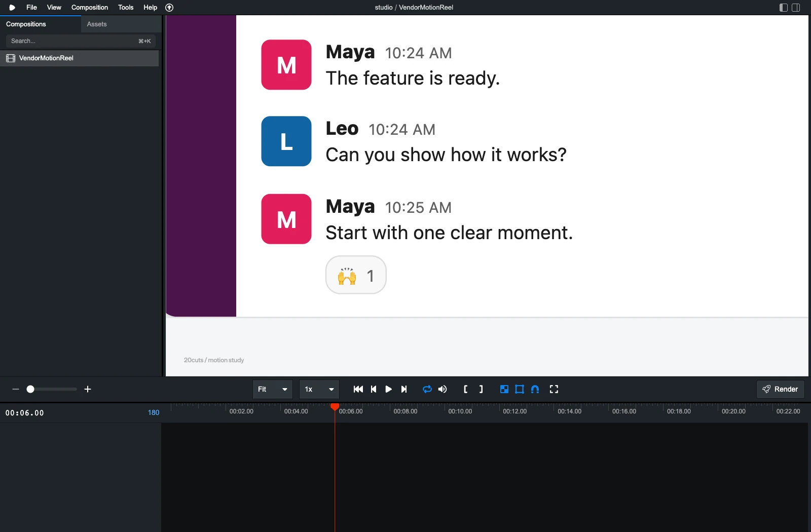
Task: Jump to the beginning of the composition
Action: pos(358,389)
